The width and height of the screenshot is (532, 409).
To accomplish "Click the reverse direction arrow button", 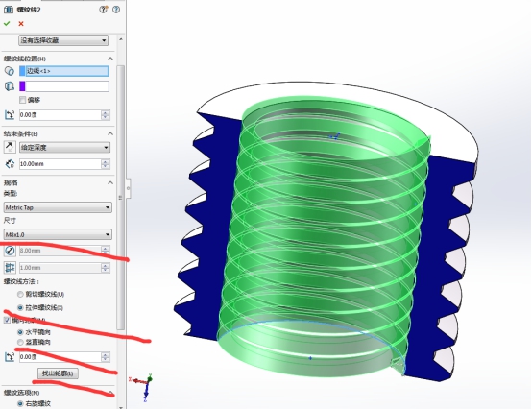I will (10, 147).
